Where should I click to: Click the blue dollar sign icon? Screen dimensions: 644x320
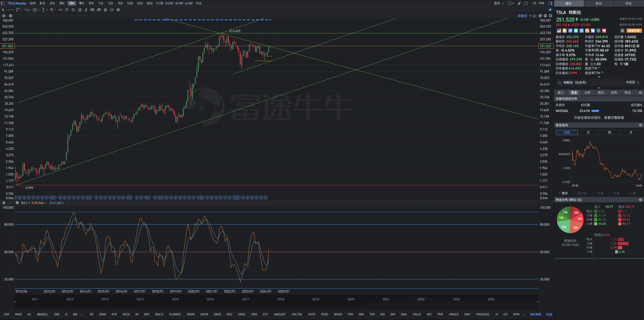tap(582, 30)
